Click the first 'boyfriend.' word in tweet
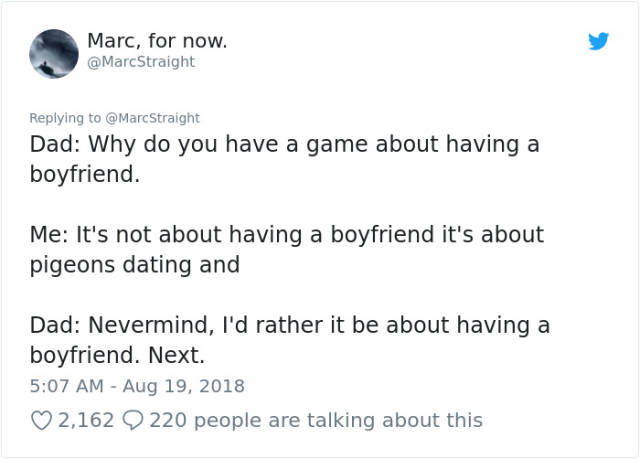640x459 pixels. click(x=85, y=175)
